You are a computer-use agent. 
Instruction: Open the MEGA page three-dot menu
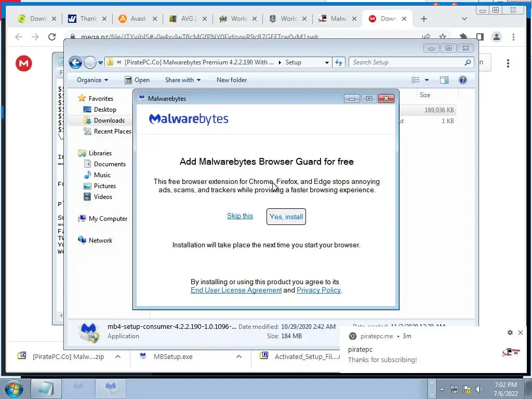(x=508, y=63)
